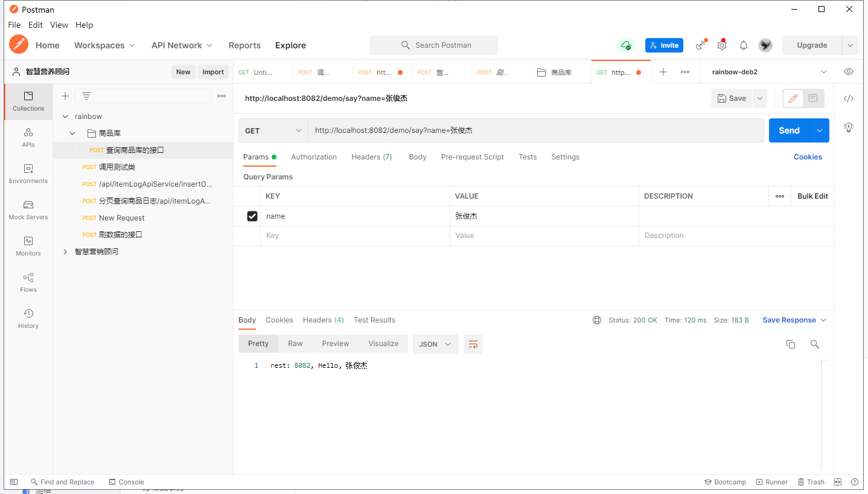Screen dimensions: 868x494
Task: Click the pencil edit mode icon
Action: click(x=793, y=98)
